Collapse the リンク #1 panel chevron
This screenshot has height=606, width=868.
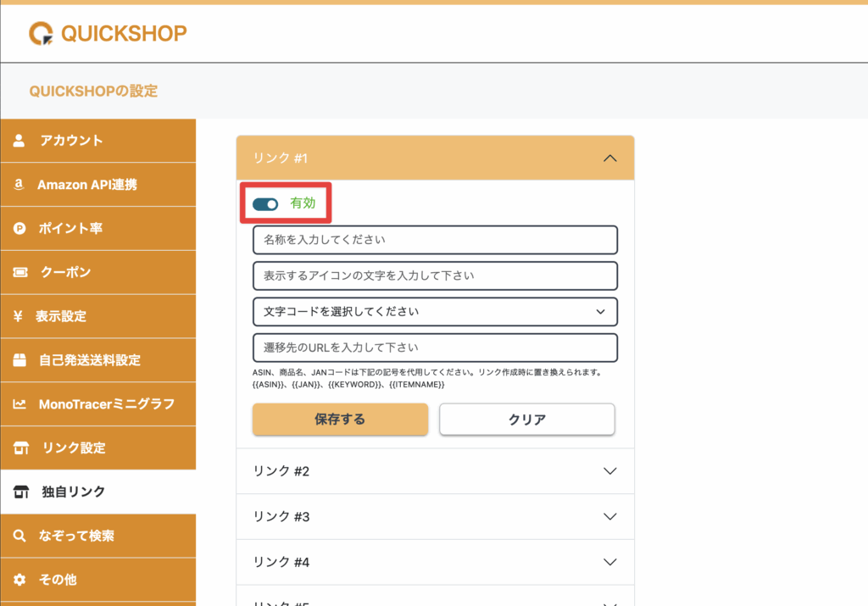point(609,158)
